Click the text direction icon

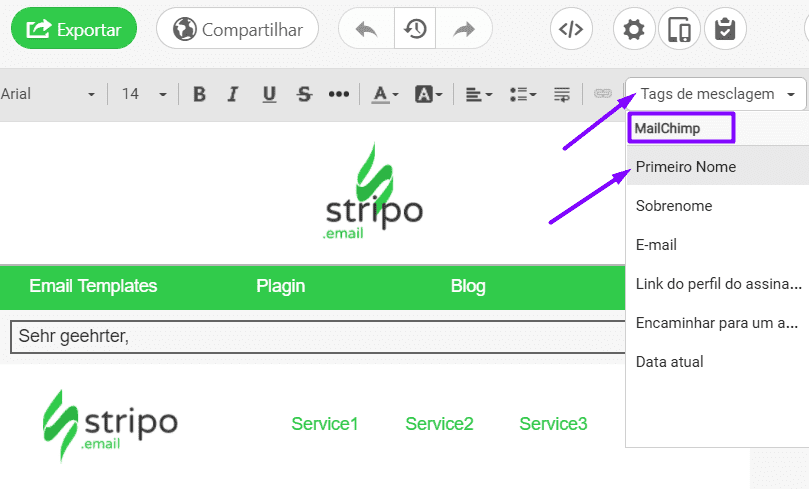click(562, 94)
